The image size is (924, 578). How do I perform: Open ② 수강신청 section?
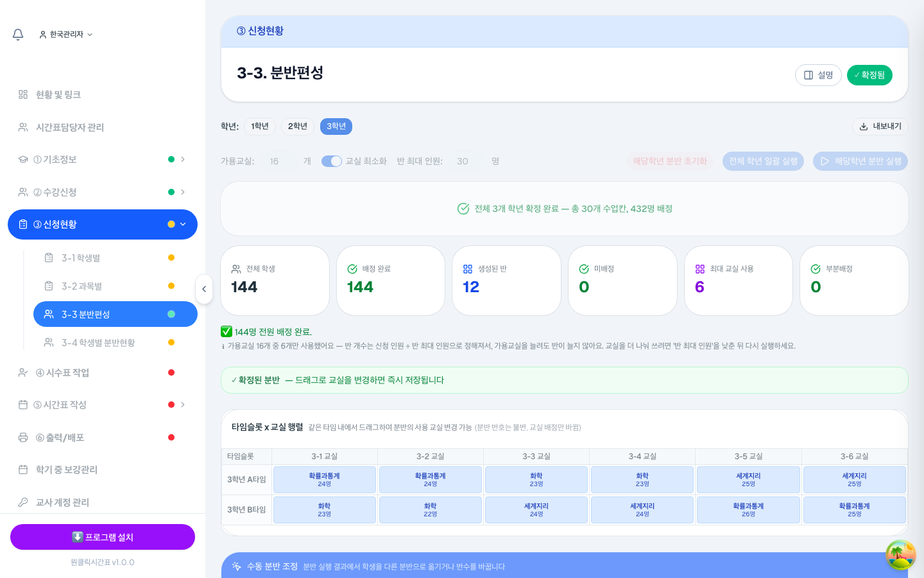tap(103, 192)
